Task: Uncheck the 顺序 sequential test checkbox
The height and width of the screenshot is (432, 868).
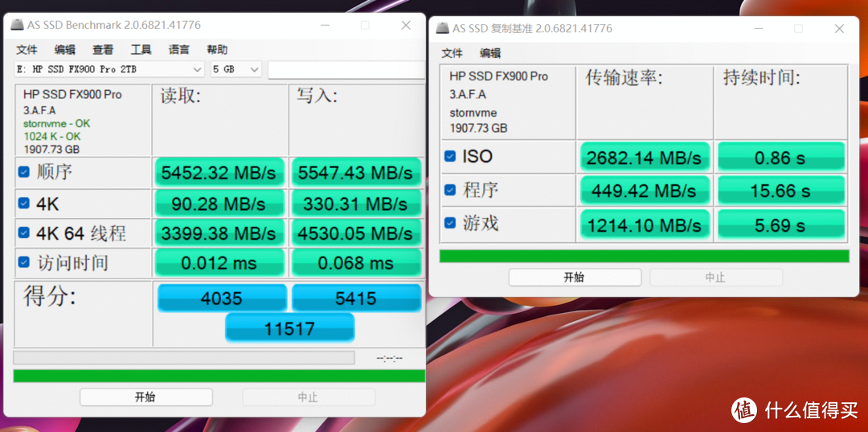Action: click(x=23, y=171)
